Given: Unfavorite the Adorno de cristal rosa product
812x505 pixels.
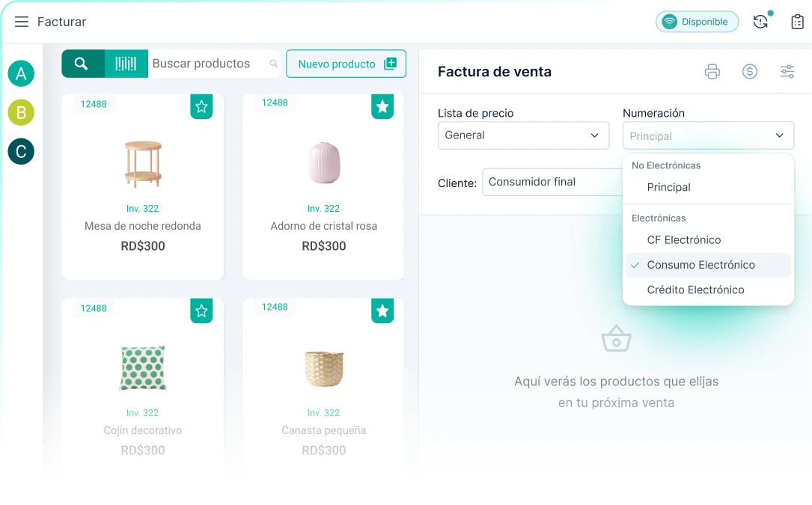Looking at the screenshot, I should pos(382,107).
